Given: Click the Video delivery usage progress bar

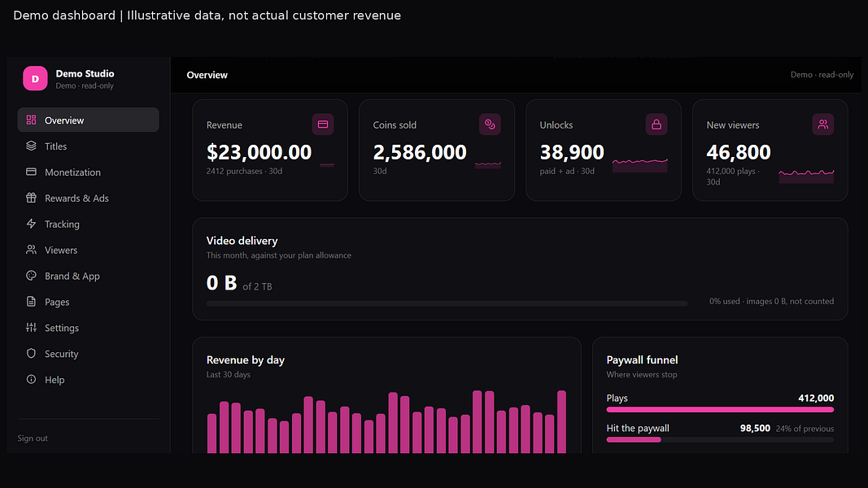Looking at the screenshot, I should [x=447, y=303].
